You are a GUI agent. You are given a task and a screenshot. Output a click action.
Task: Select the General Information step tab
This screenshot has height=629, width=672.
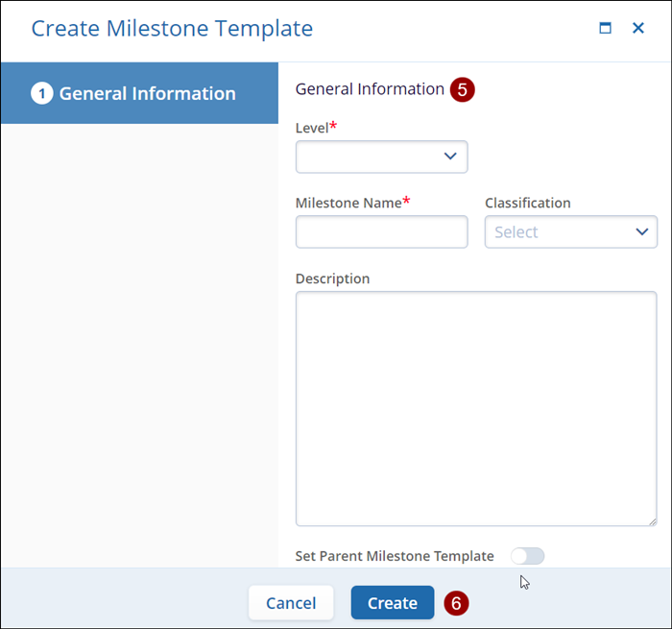pyautogui.click(x=139, y=93)
